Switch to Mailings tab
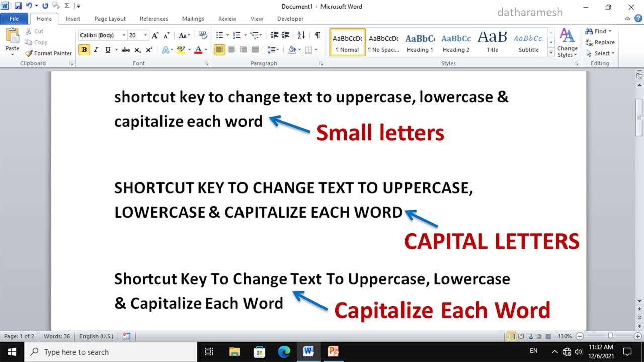 tap(193, 19)
